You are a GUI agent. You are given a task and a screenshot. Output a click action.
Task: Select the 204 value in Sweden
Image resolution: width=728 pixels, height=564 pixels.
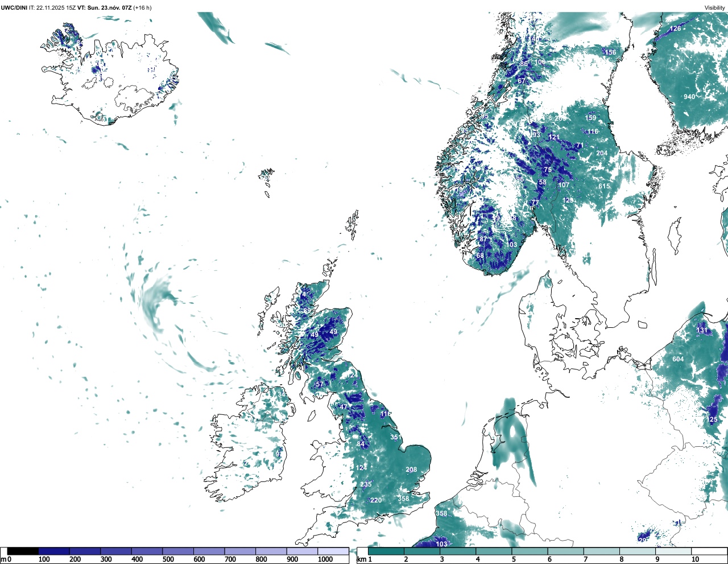(602, 153)
